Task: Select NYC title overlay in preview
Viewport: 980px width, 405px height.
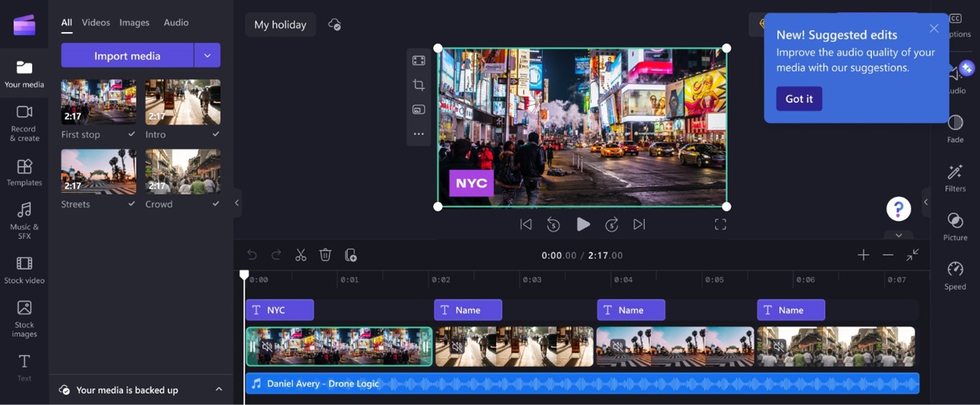Action: 471,183
